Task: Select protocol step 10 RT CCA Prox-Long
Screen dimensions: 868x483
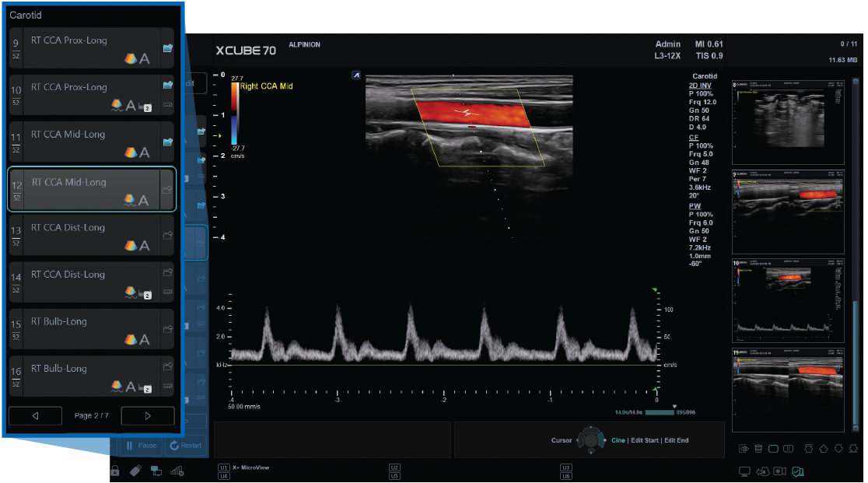Action: coord(91,95)
